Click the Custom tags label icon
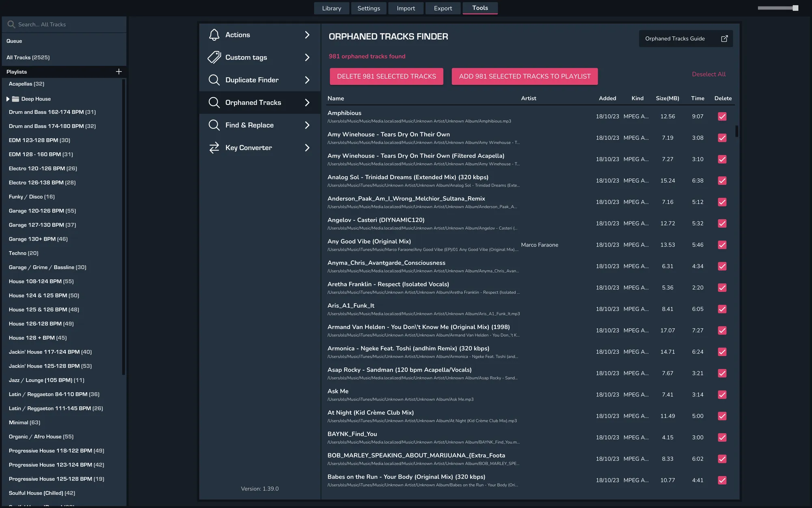 pos(214,57)
